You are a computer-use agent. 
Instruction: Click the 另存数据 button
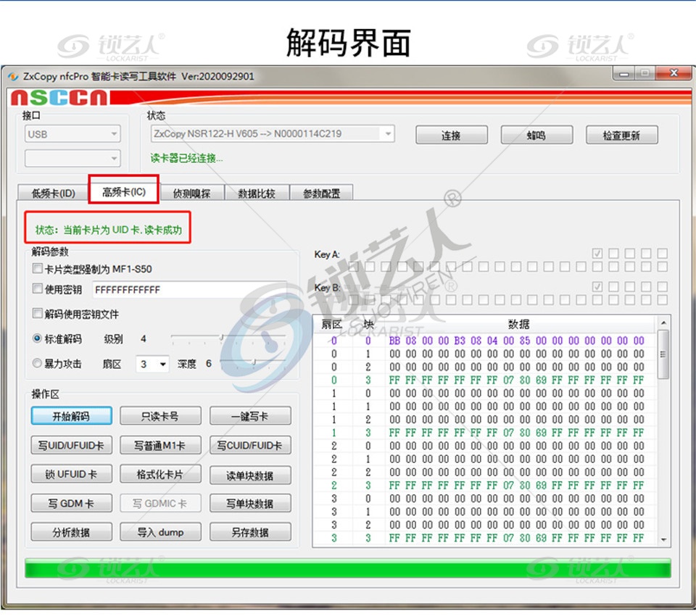pos(250,532)
